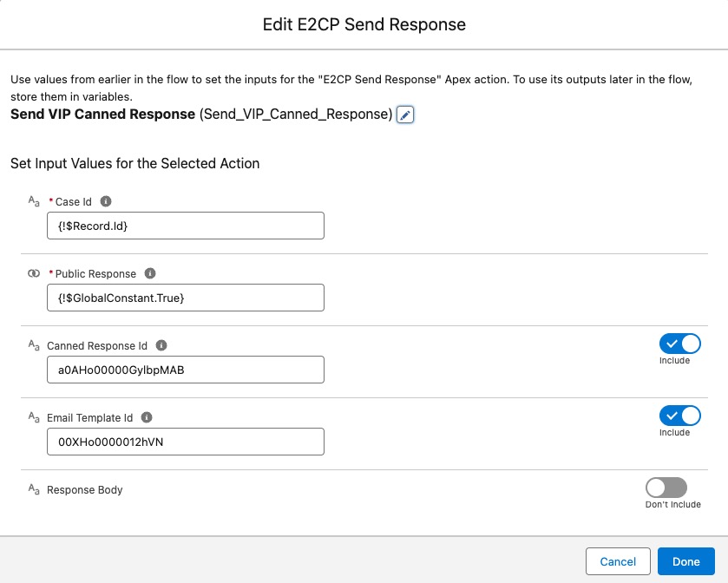Cancel editing the E2CP Send Response
The width and height of the screenshot is (728, 583).
pyautogui.click(x=618, y=561)
